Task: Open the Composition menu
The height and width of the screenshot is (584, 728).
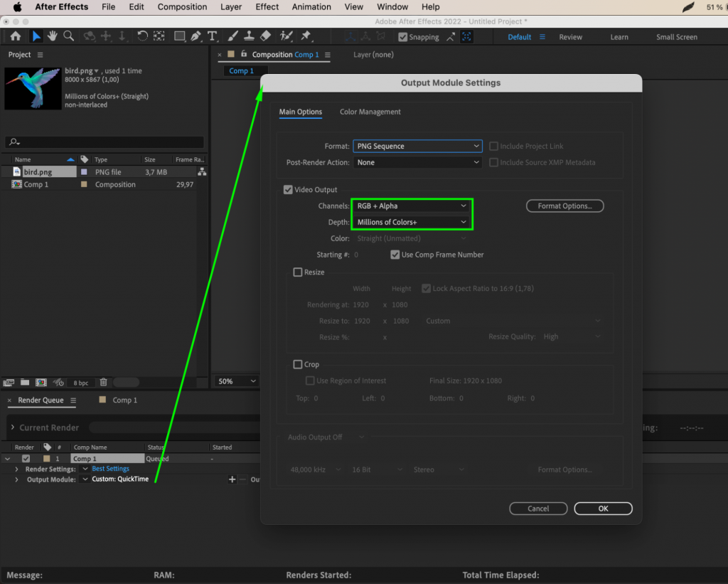Action: point(182,6)
